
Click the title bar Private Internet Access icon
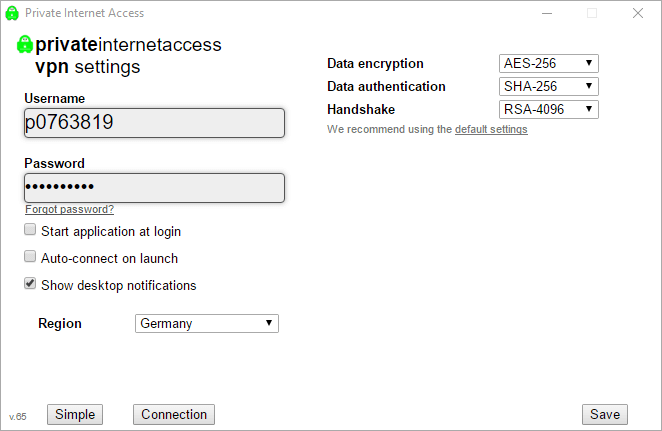coord(12,13)
